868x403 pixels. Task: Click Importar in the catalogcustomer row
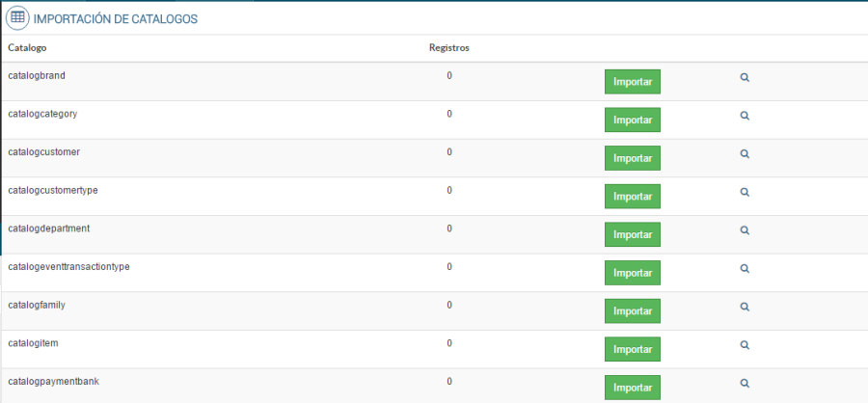pos(632,158)
